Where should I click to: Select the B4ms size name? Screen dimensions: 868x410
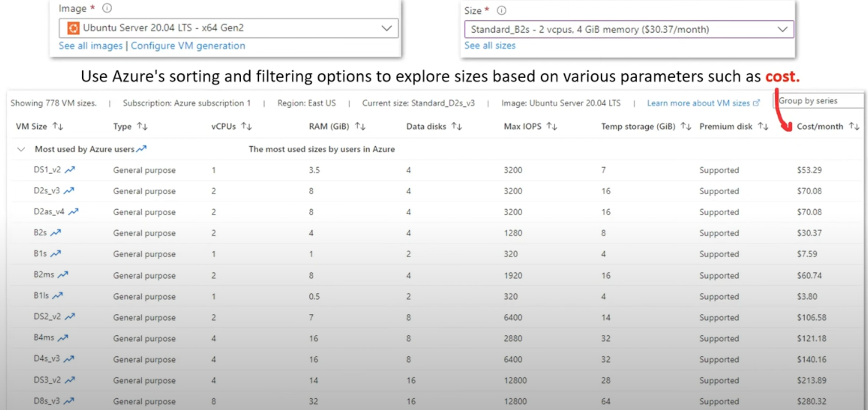[x=44, y=338]
